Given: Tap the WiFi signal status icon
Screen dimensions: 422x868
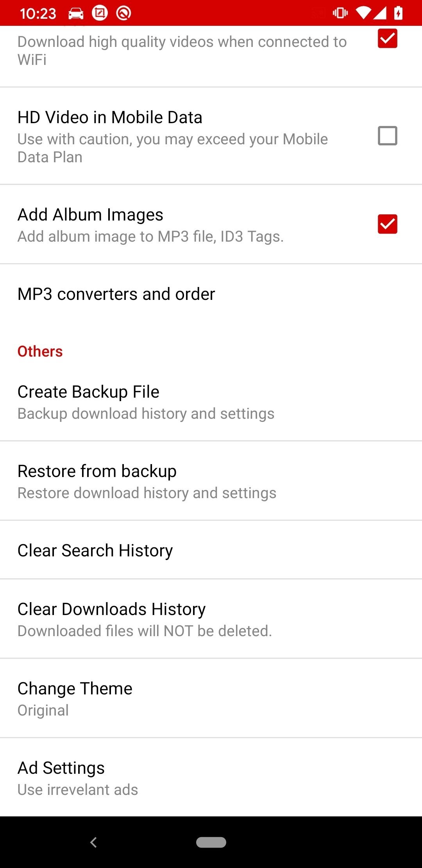Looking at the screenshot, I should pos(363,13).
